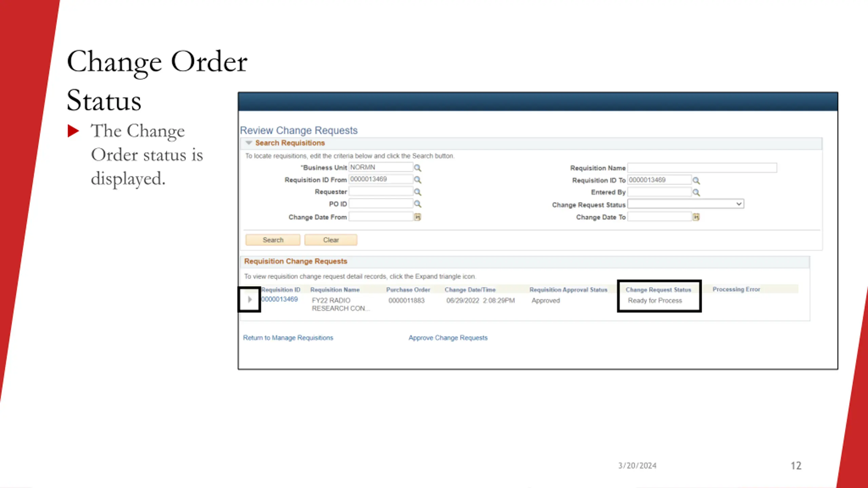The width and height of the screenshot is (868, 488).
Task: Focus the Business Unit input field
Action: (x=381, y=167)
